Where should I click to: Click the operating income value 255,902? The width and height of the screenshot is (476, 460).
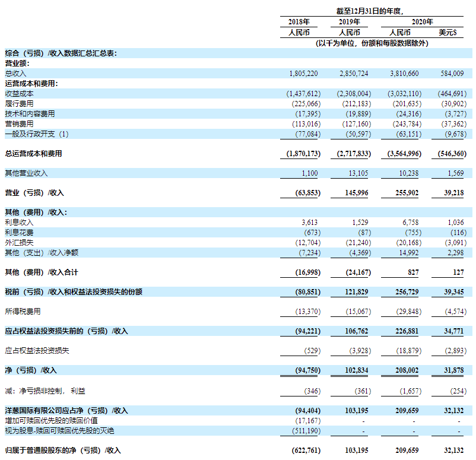pos(407,193)
